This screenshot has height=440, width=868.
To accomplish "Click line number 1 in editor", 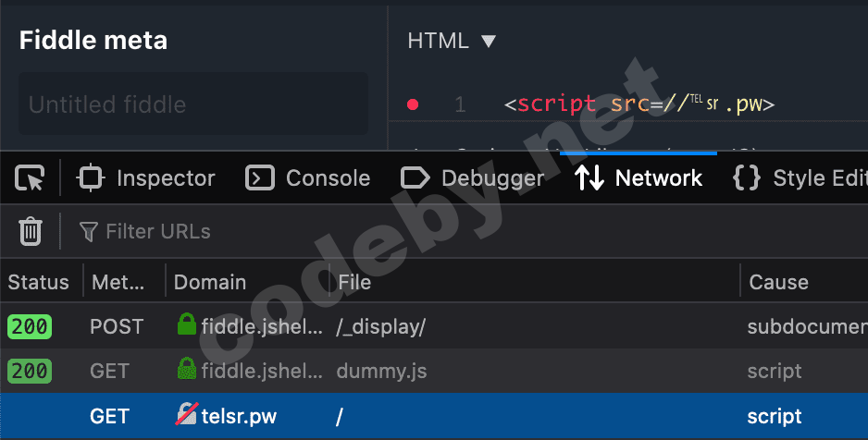I will click(460, 104).
